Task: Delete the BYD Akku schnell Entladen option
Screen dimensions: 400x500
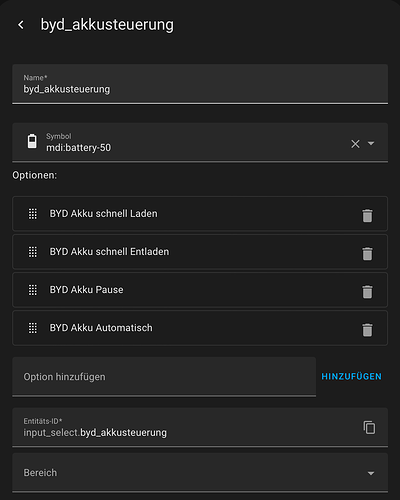Action: click(x=367, y=254)
